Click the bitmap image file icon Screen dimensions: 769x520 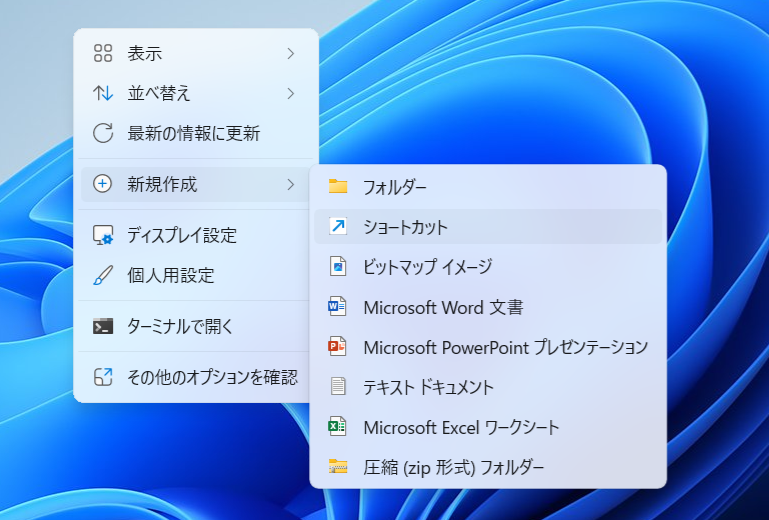coord(338,266)
